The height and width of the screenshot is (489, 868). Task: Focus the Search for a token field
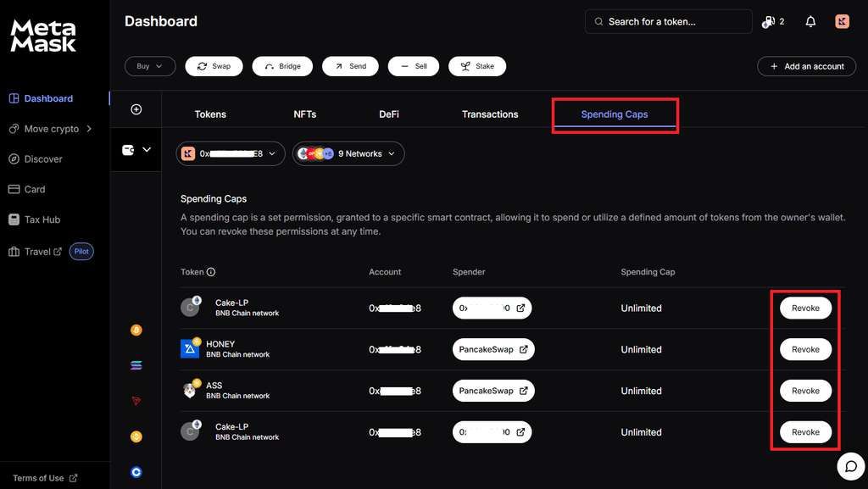[x=668, y=21]
